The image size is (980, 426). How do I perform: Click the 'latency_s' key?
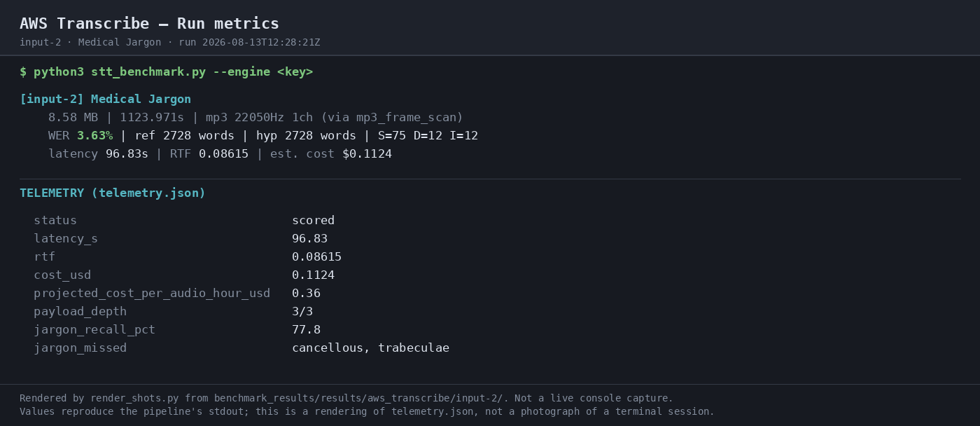pos(66,239)
